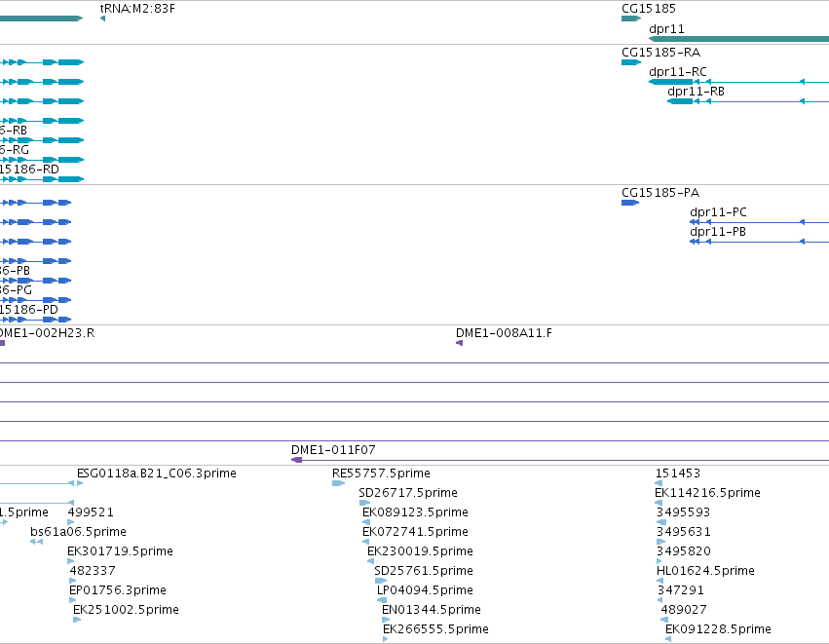Select the tRNA:M2:83F gene feature
Image resolution: width=829 pixels, height=644 pixels.
tap(137, 9)
